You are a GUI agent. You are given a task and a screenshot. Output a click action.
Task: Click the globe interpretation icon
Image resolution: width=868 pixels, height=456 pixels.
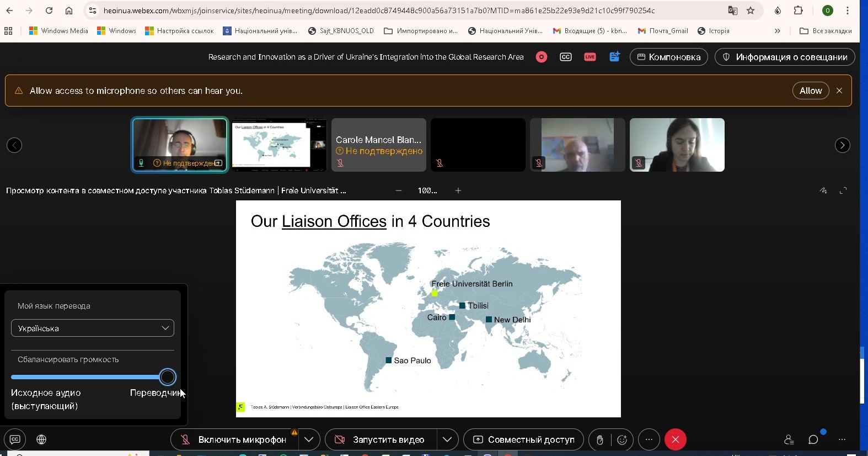(41, 439)
